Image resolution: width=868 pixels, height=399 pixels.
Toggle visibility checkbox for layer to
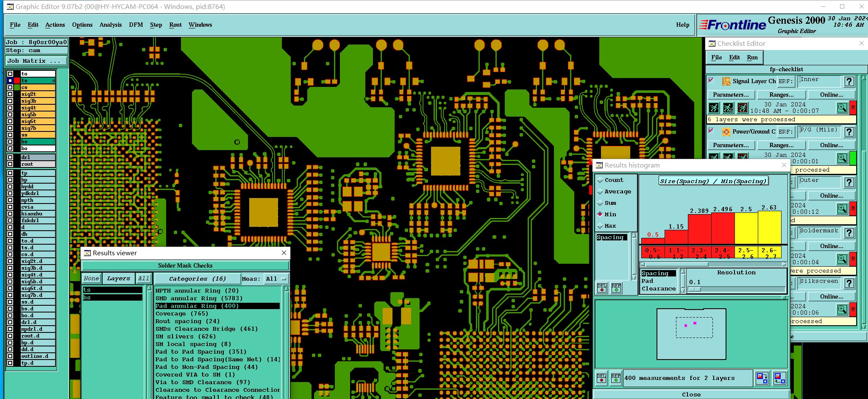10,74
